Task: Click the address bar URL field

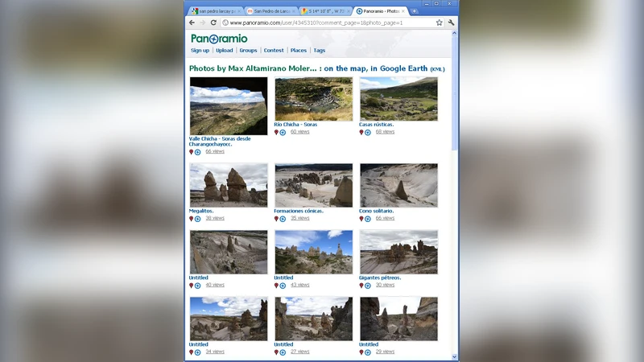Action: click(x=322, y=23)
